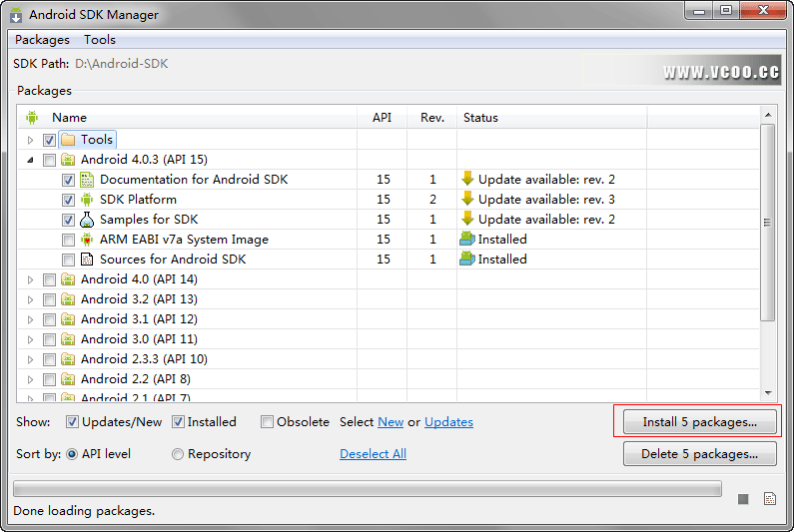Click the SDK Platform android icon
794x532 pixels.
[x=87, y=200]
